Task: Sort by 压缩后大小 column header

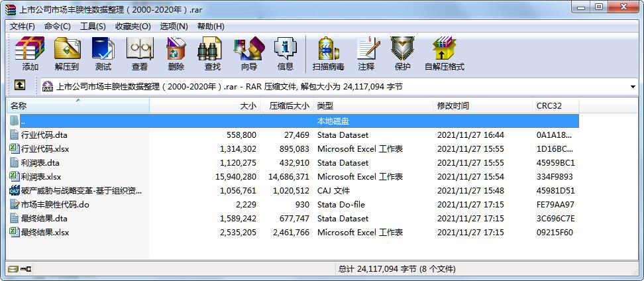Action: tap(287, 106)
